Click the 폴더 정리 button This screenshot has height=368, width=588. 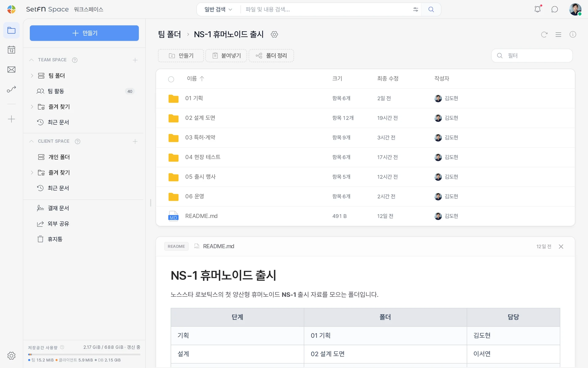271,56
